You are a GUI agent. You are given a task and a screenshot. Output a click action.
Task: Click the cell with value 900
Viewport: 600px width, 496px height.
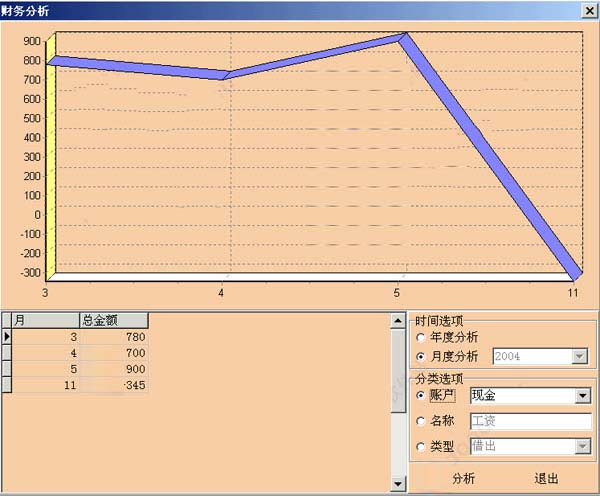click(x=114, y=369)
